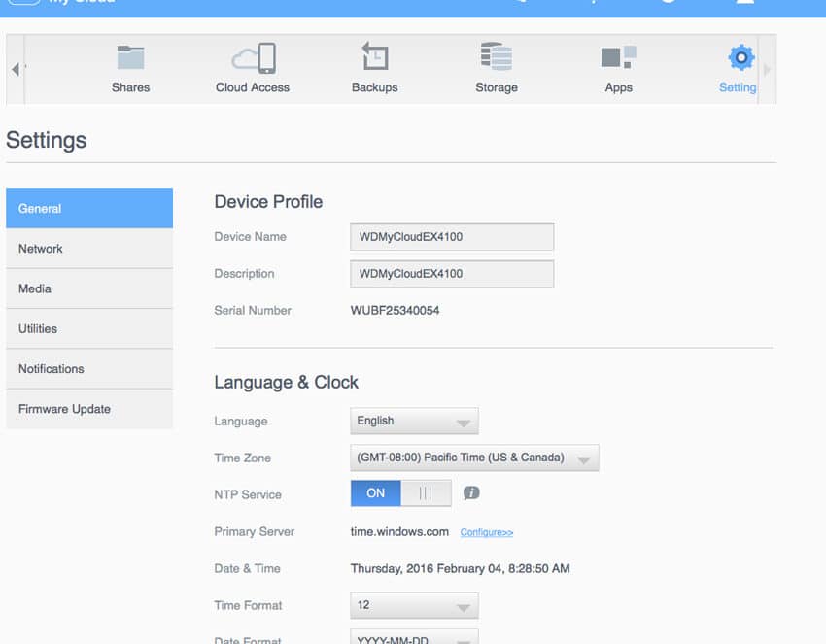Viewport: 826px width, 644px height.
Task: Select the General settings tab
Action: click(x=89, y=209)
